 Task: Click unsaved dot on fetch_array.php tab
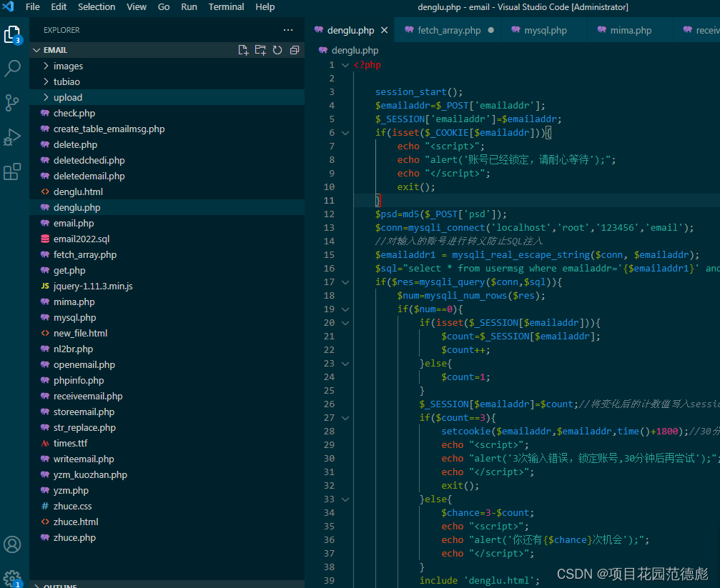491,30
